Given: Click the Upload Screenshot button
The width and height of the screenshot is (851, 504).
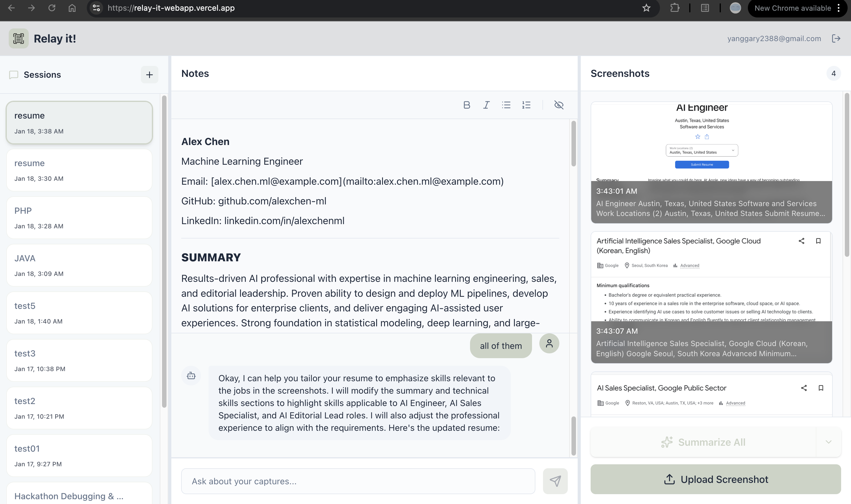Looking at the screenshot, I should click(715, 479).
